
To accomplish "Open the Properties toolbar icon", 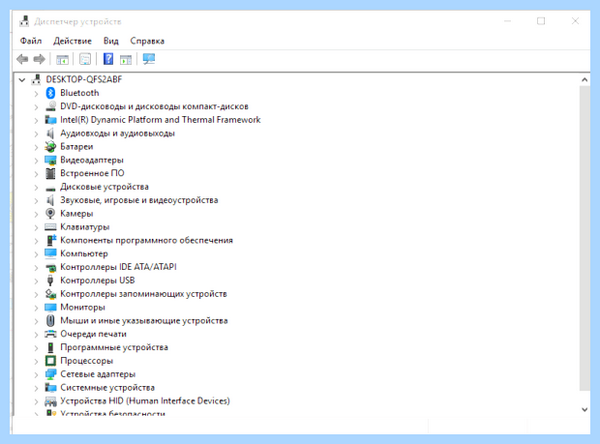I will click(85, 59).
